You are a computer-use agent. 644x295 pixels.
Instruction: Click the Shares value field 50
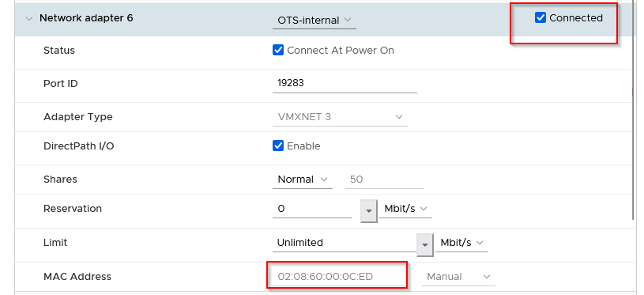coord(385,180)
